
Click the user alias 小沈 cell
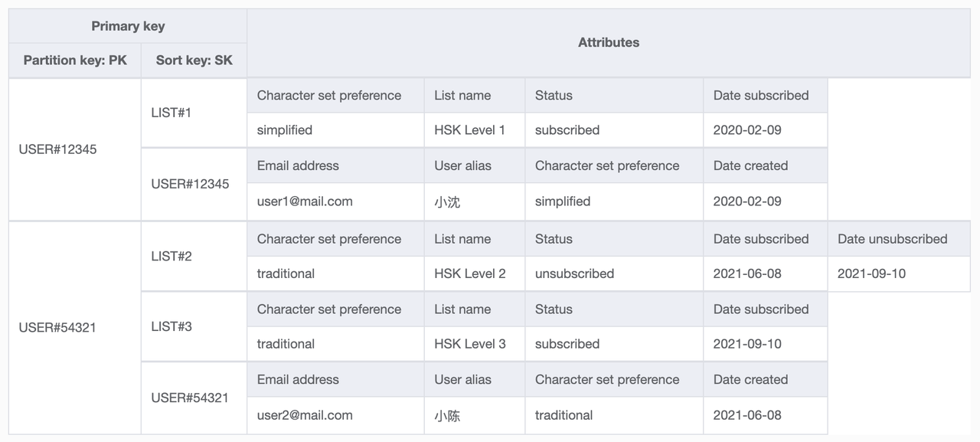tap(447, 202)
